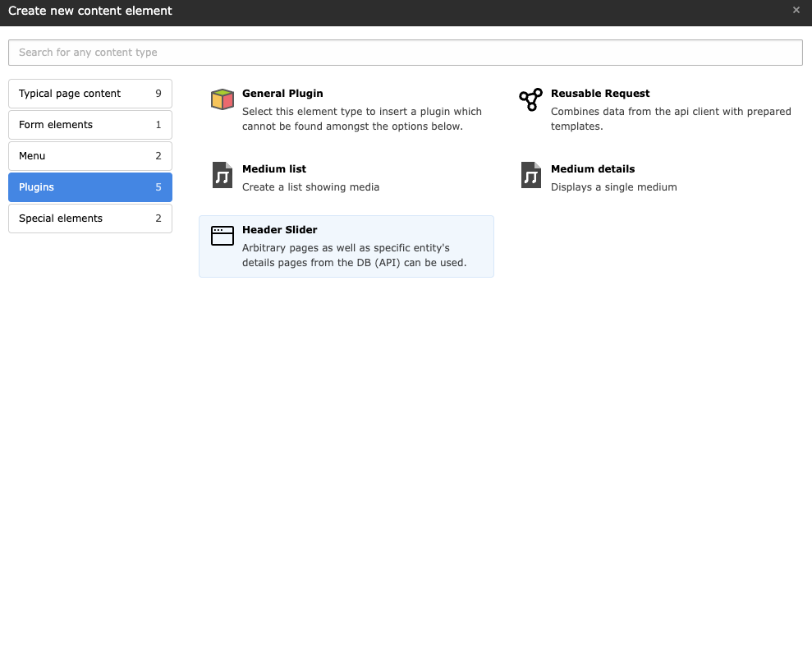Click the Header Slider description text
The image size is (812, 649).
pyautogui.click(x=354, y=255)
